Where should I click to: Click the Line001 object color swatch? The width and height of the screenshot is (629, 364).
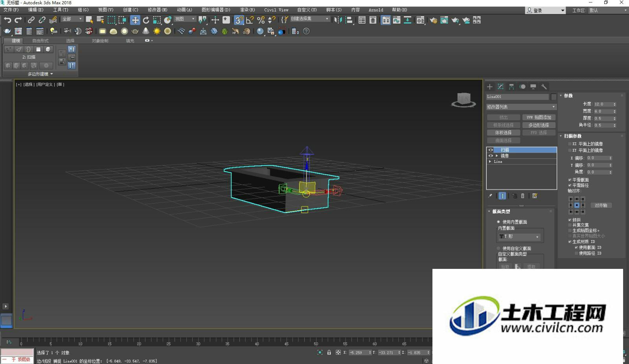[554, 97]
